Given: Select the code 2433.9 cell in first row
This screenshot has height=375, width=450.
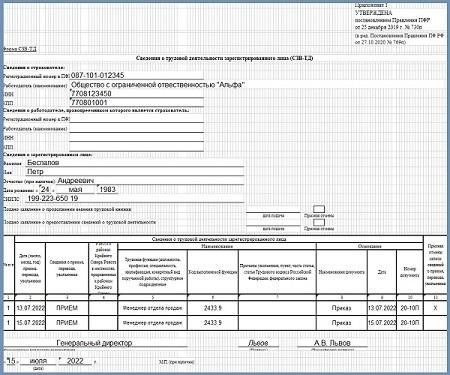Looking at the screenshot, I should (x=213, y=308).
